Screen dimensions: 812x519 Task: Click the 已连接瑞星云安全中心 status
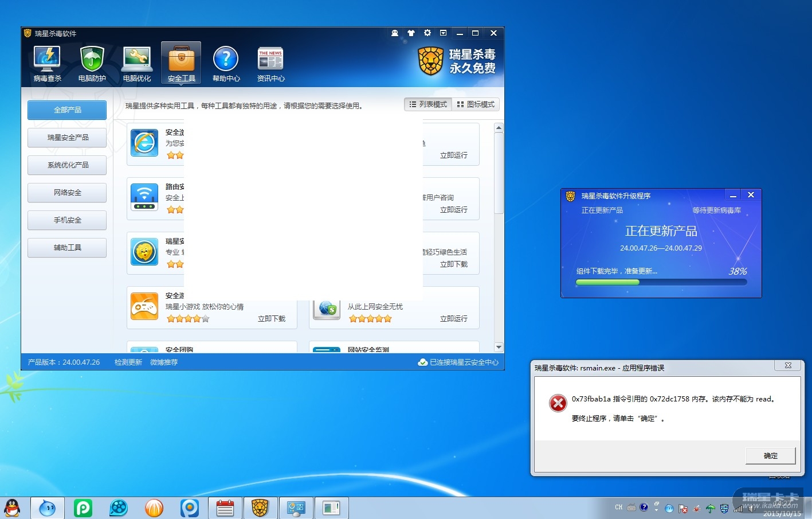point(458,362)
